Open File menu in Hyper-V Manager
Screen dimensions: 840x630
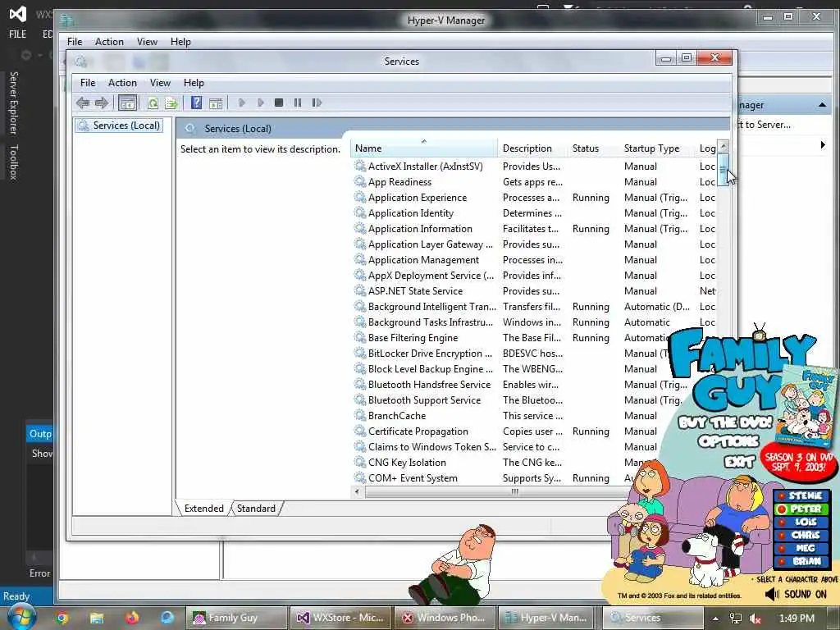[75, 42]
